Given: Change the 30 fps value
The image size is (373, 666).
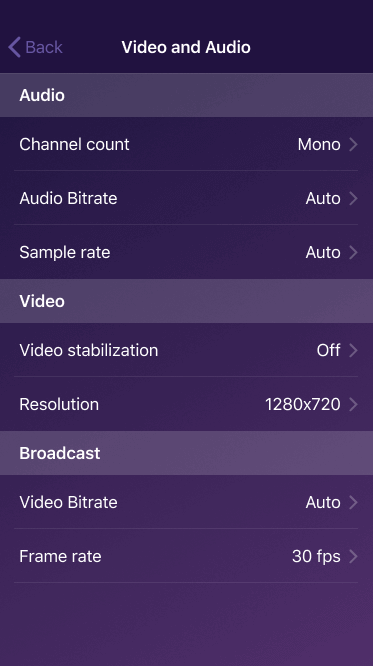Looking at the screenshot, I should (316, 556).
